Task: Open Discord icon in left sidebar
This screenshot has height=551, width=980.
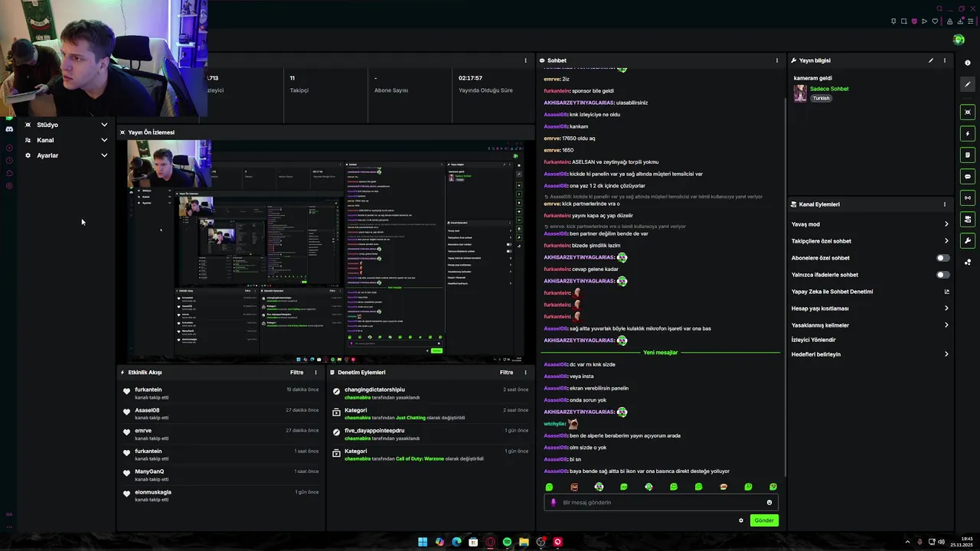Action: click(x=9, y=129)
